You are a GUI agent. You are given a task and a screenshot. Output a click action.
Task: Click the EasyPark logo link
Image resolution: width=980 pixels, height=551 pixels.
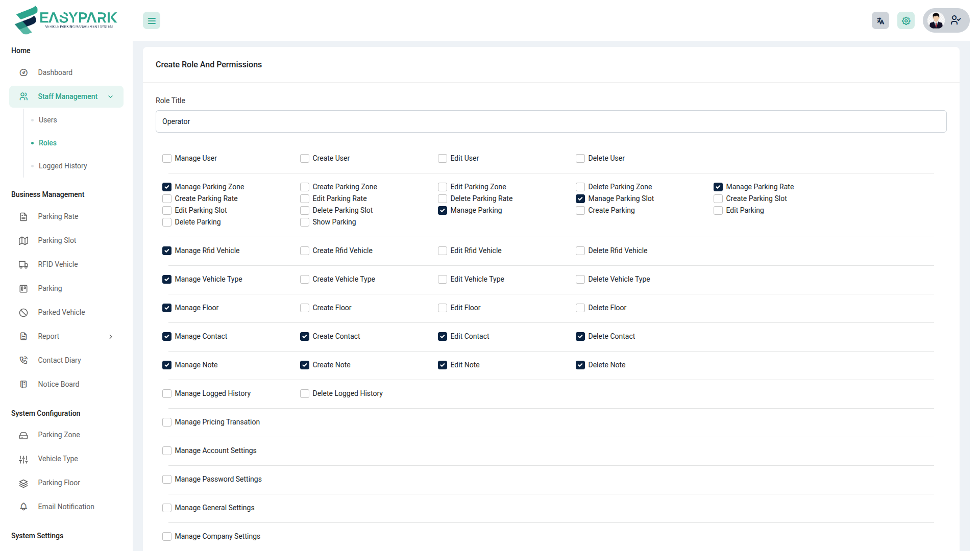66,20
